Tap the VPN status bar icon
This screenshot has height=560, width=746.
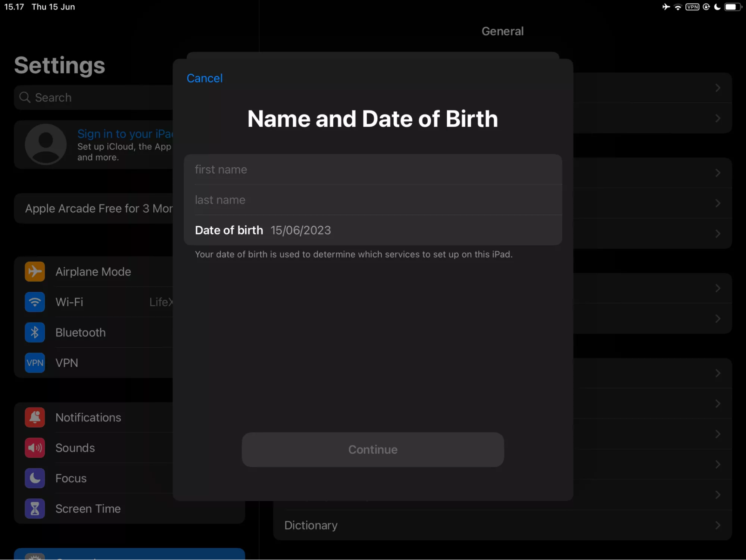pyautogui.click(x=692, y=6)
